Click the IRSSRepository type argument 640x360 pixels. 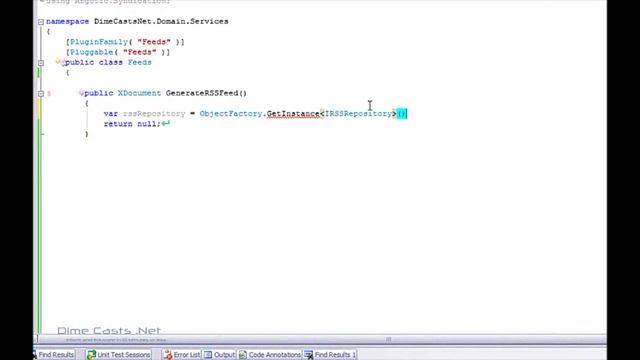tap(358, 113)
